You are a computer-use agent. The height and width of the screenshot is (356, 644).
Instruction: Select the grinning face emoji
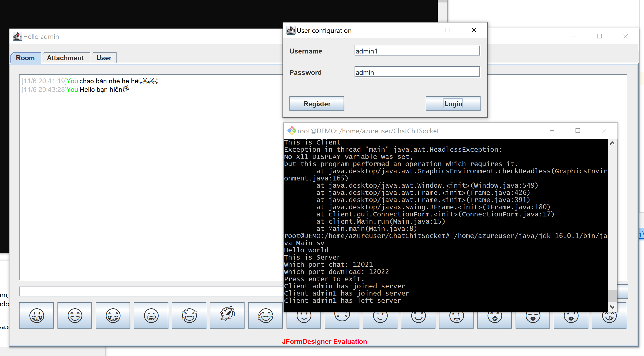pyautogui.click(x=37, y=315)
